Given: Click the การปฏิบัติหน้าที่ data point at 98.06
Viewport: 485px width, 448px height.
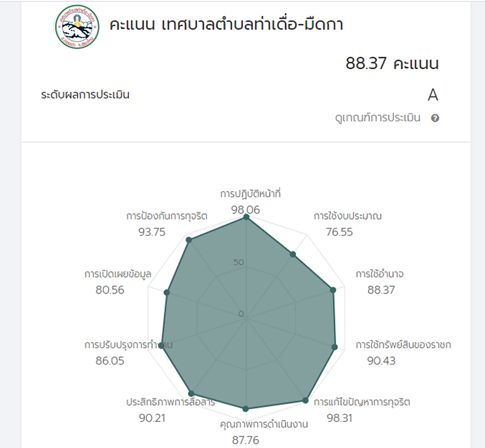Looking at the screenshot, I should [x=246, y=217].
